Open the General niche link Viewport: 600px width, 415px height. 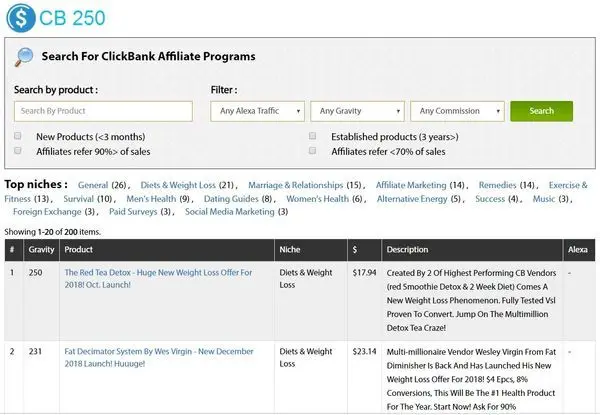pyautogui.click(x=93, y=185)
